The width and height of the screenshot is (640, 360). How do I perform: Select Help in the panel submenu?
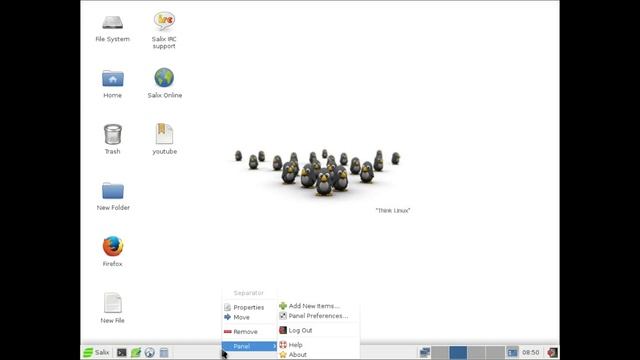319,345
